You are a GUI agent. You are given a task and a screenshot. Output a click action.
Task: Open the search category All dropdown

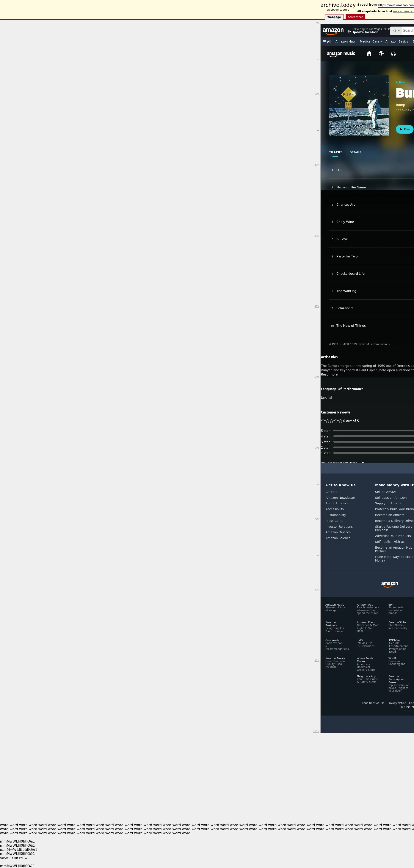(x=396, y=31)
